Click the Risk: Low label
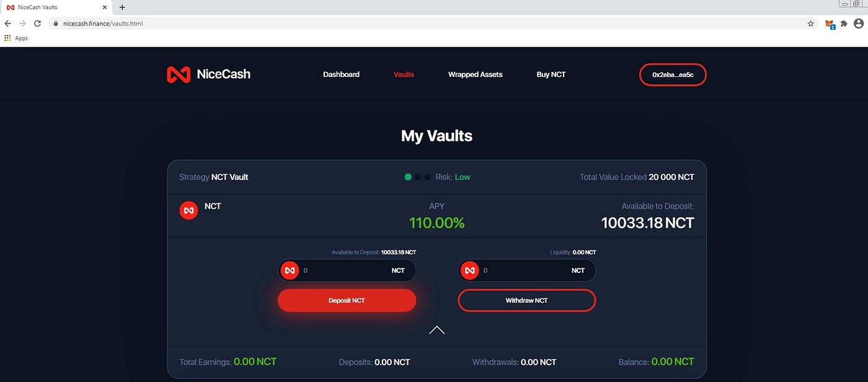This screenshot has height=382, width=868. [x=453, y=177]
